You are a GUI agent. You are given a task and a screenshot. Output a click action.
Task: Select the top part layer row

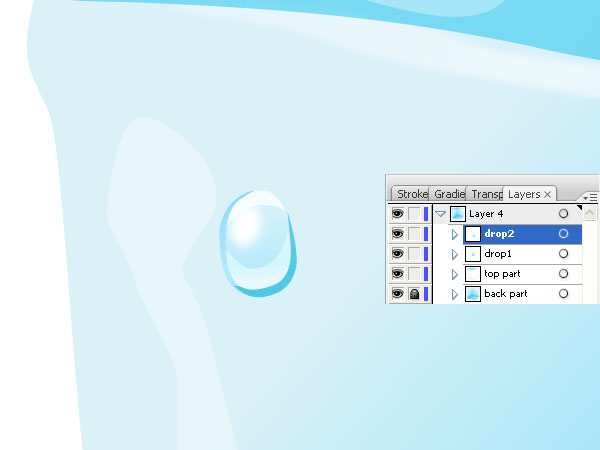click(x=523, y=274)
